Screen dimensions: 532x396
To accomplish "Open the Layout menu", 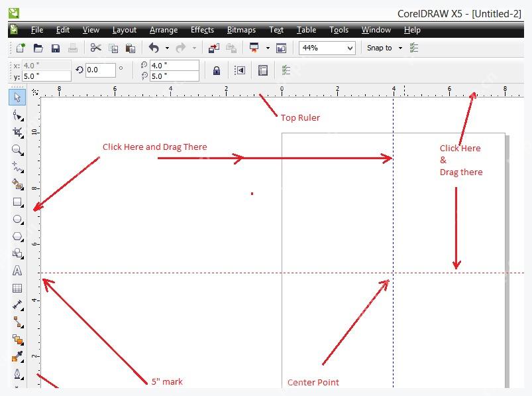I will (x=125, y=30).
